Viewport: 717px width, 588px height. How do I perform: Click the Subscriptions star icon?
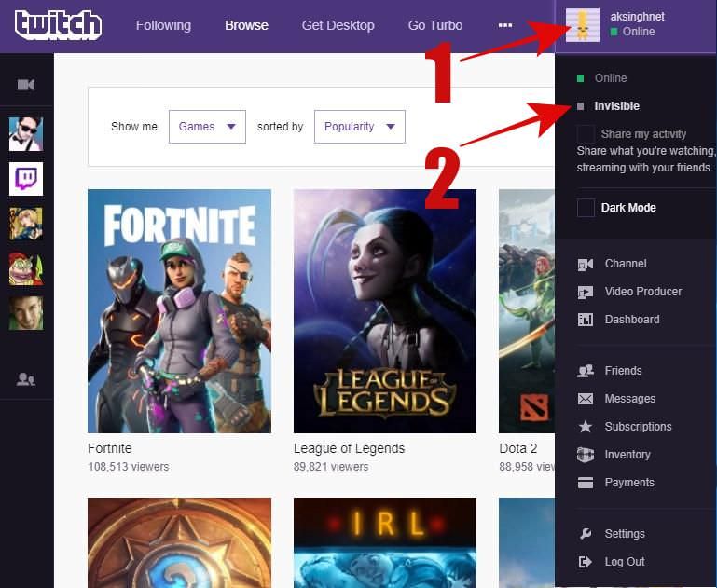point(586,427)
